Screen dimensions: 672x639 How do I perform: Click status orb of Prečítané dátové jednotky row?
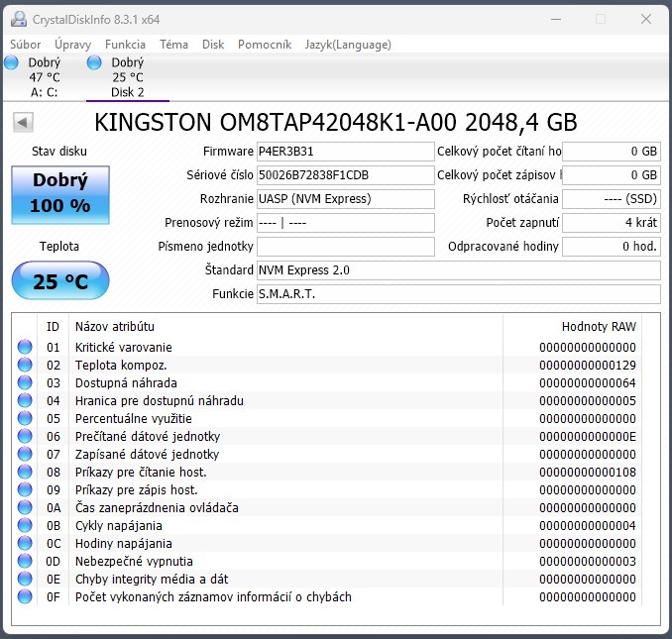pyautogui.click(x=25, y=436)
